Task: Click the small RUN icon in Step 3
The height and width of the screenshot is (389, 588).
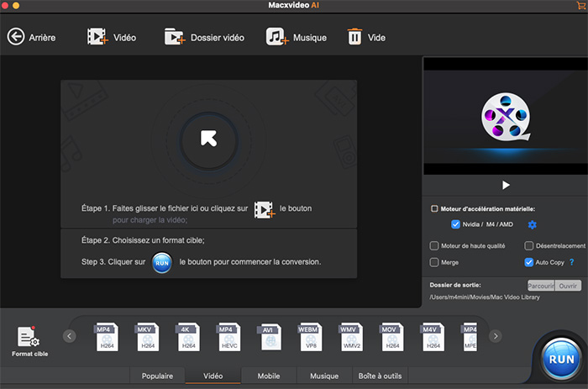Action: tap(162, 263)
